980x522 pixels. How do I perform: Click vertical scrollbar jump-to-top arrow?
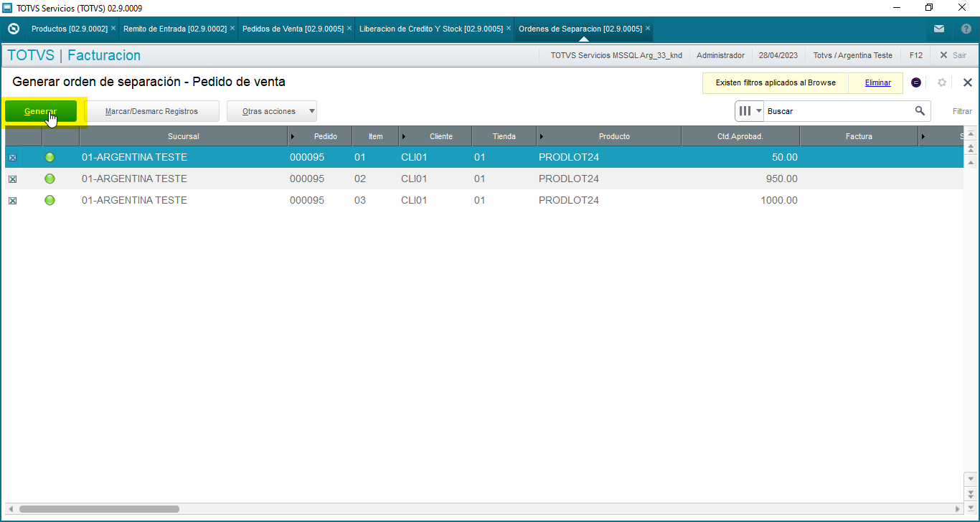point(971,134)
